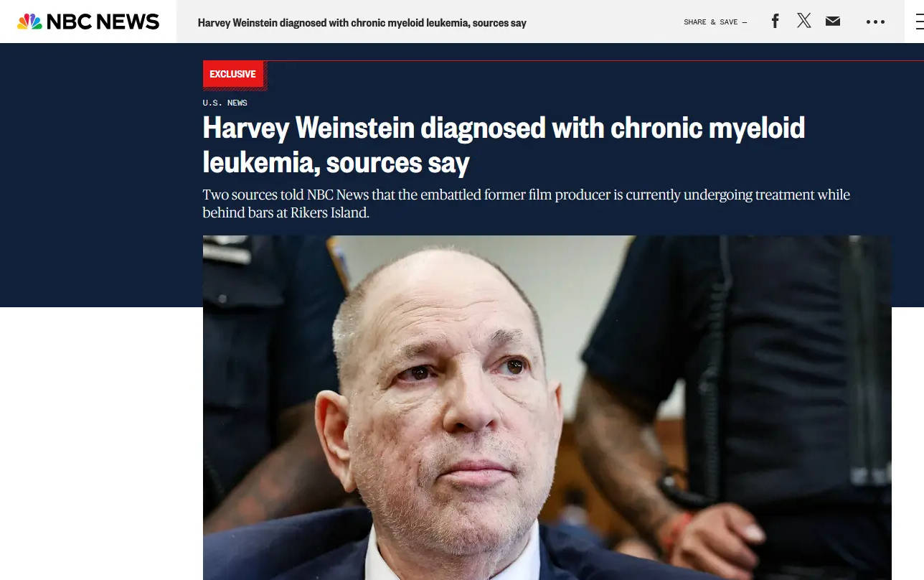Select the subheadline about Rikers Island treatment
Image resolution: width=924 pixels, height=580 pixels.
point(526,204)
